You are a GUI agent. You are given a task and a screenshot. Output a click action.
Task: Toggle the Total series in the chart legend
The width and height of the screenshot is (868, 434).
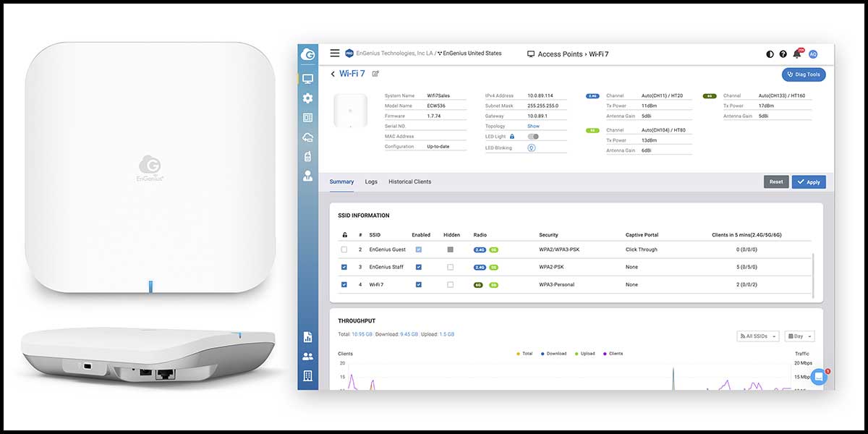pos(524,354)
